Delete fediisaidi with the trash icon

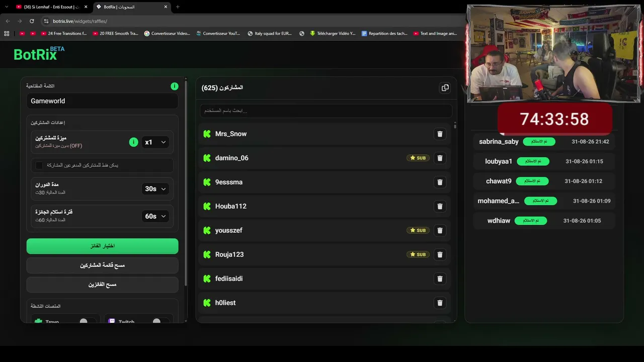tap(440, 279)
